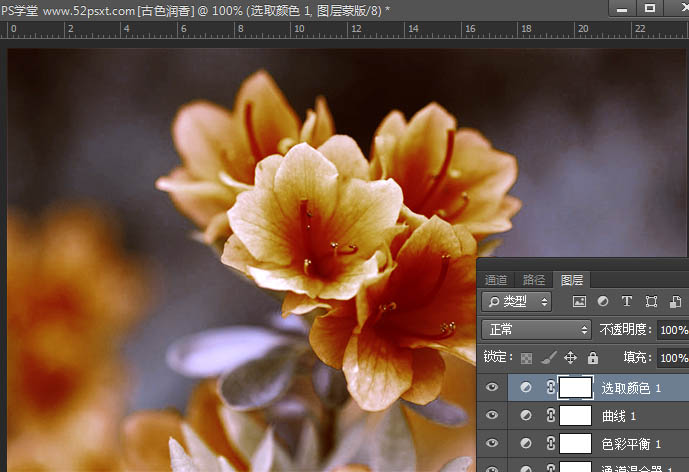
Task: Hide the 选取颜色 1 layer
Action: 492,387
